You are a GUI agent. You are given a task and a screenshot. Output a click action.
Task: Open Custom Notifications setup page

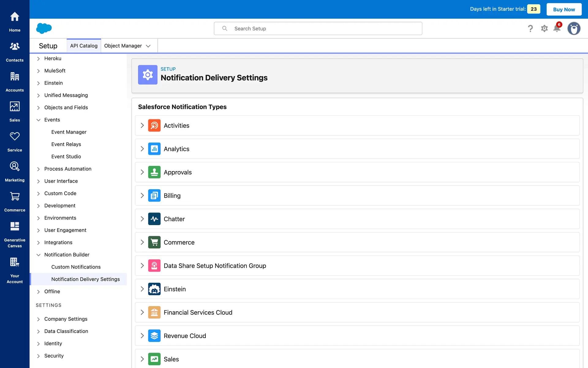point(76,267)
